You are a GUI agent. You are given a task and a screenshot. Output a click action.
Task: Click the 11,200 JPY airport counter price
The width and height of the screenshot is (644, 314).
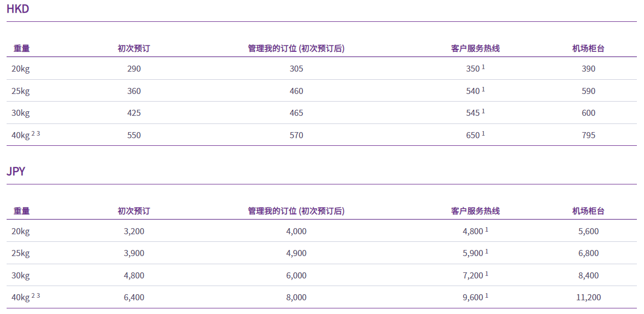[x=589, y=298]
